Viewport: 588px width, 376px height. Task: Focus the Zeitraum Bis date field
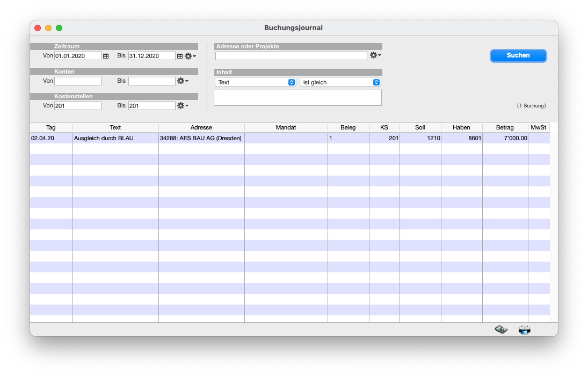(151, 56)
